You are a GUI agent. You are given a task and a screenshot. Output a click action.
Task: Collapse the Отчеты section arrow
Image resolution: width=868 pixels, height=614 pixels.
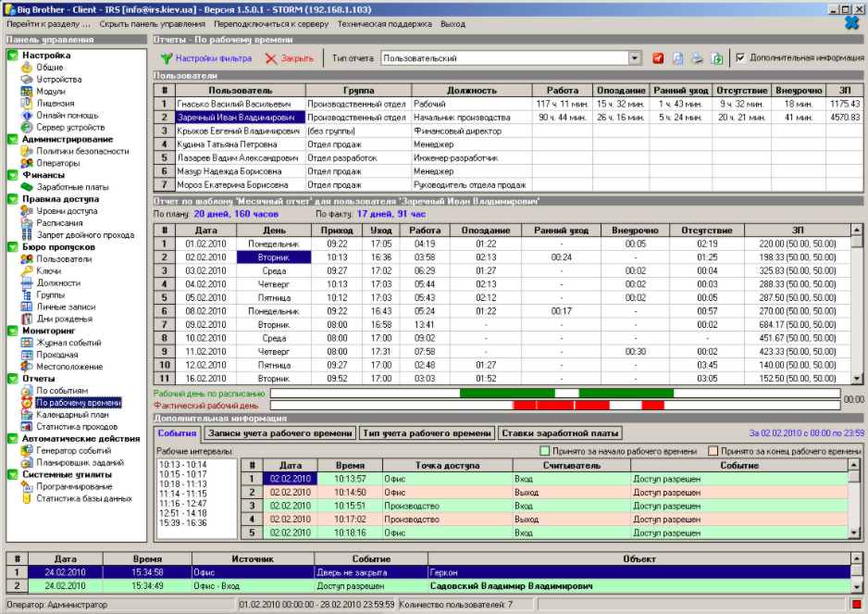[13, 379]
